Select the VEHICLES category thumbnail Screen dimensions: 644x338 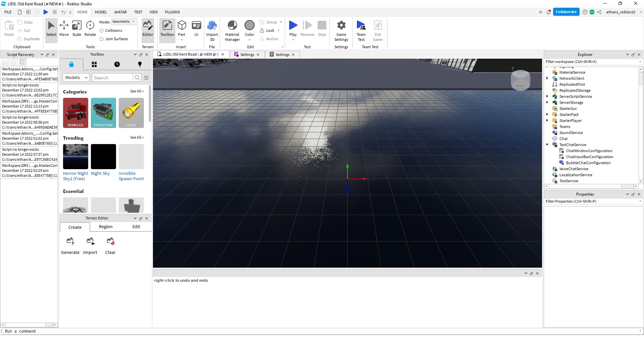pyautogui.click(x=75, y=113)
